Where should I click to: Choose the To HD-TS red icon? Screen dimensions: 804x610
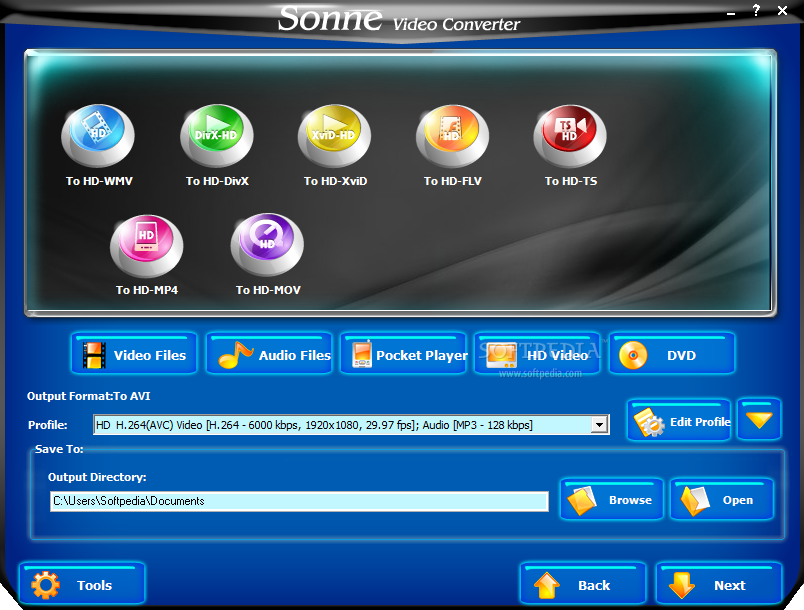[570, 136]
